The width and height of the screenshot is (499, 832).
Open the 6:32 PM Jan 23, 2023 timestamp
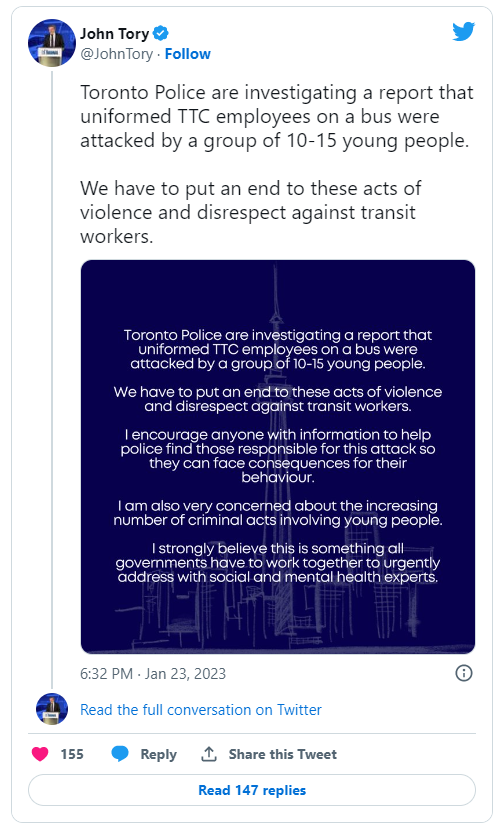click(153, 674)
